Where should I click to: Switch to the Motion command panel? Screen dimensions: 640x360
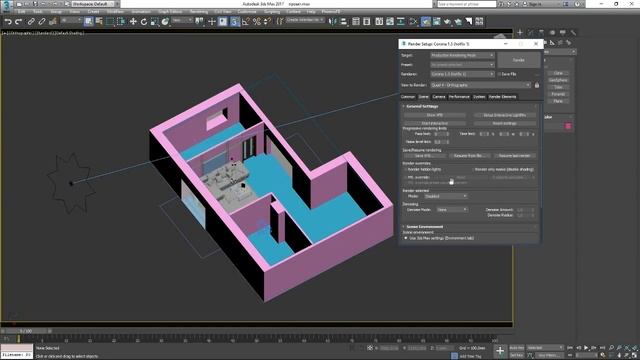(552, 32)
